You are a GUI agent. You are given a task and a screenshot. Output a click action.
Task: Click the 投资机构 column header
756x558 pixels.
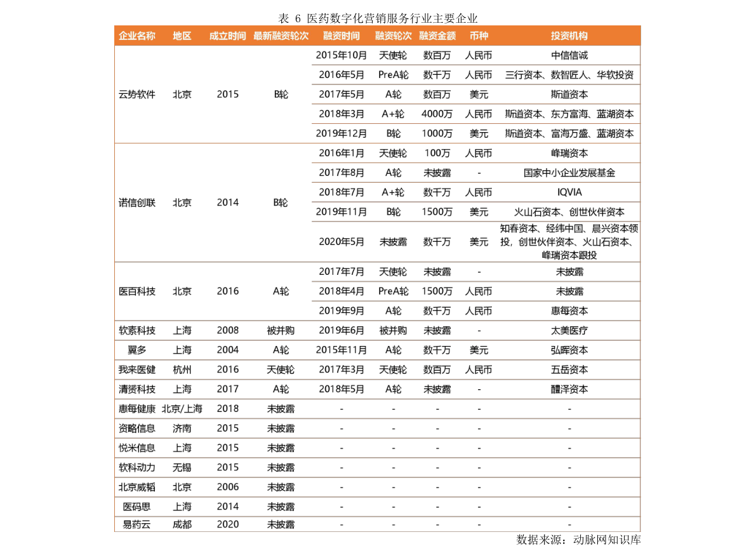(569, 36)
